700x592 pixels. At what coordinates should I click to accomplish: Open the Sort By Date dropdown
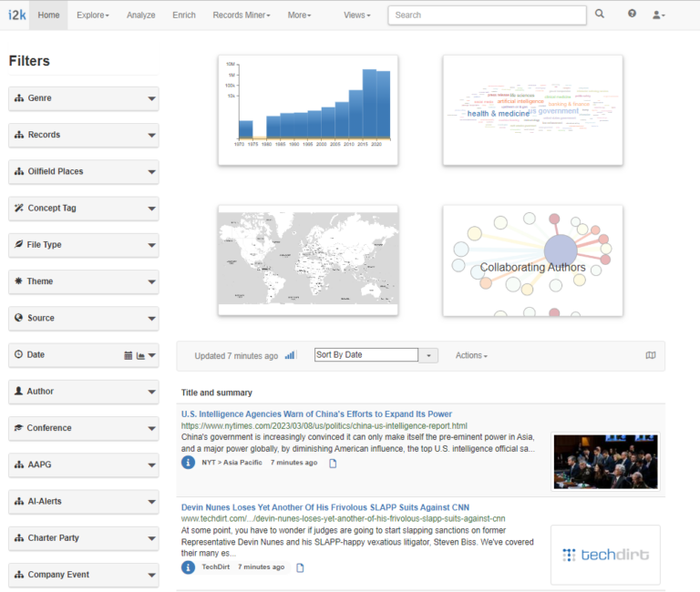376,355
